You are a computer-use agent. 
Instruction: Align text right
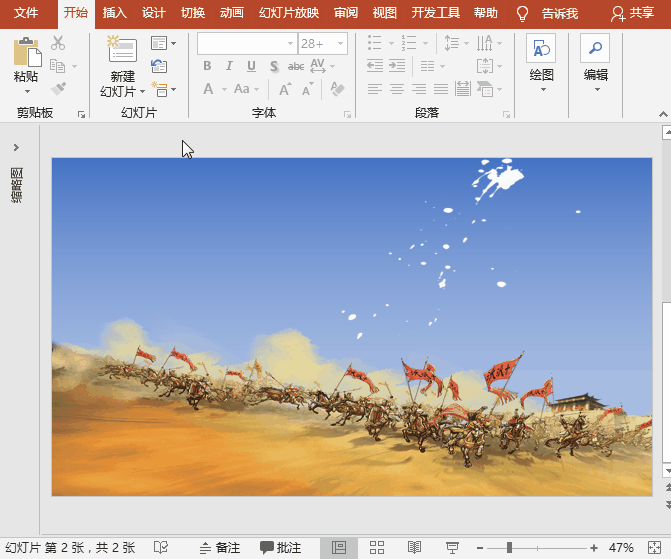coord(419,89)
